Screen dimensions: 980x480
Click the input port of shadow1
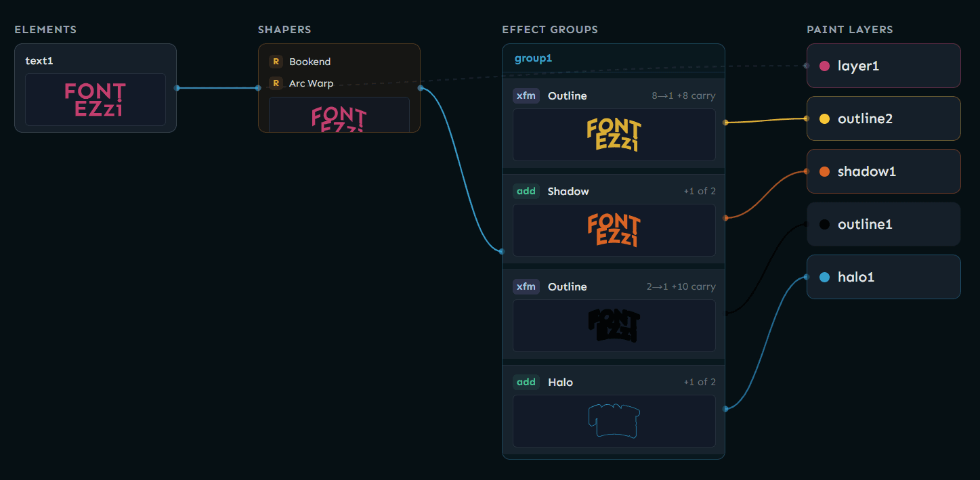(x=806, y=171)
